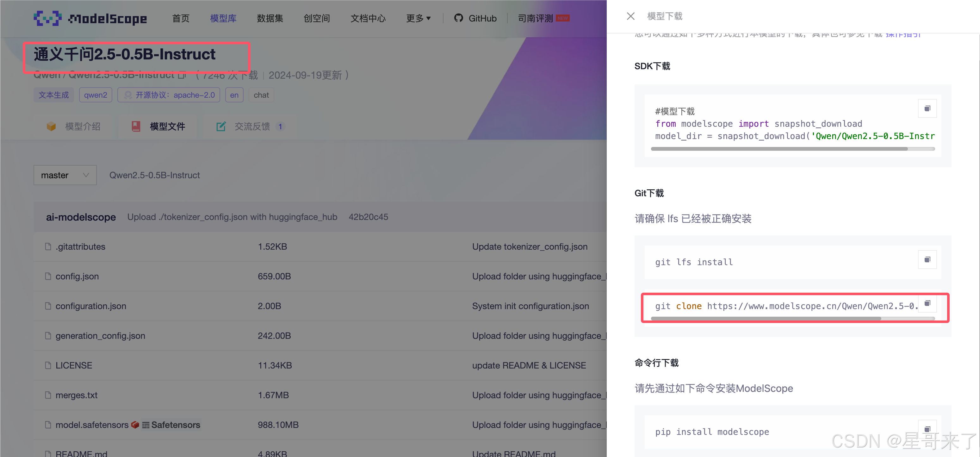Click the git clone horizontal scrollbar

(766, 319)
